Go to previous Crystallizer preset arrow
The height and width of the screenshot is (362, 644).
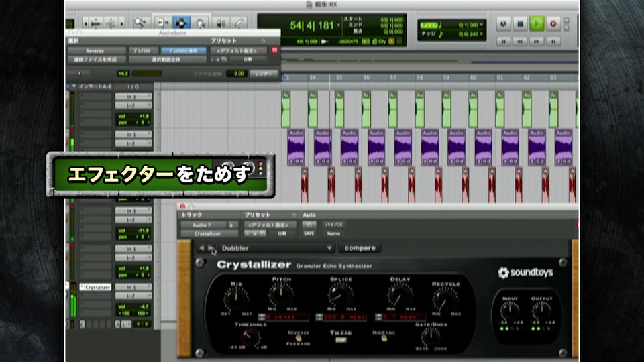click(x=201, y=248)
